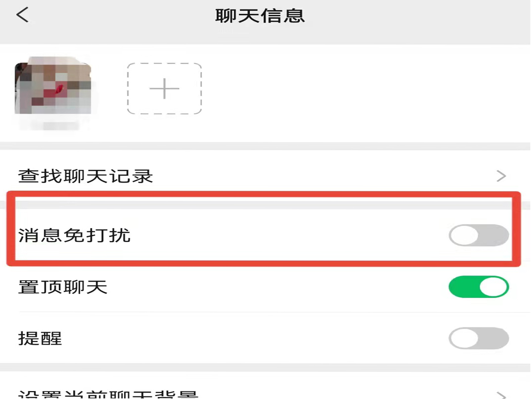The height and width of the screenshot is (399, 532).
Task: Toggle the 提醒 switch on
Action: (x=479, y=338)
